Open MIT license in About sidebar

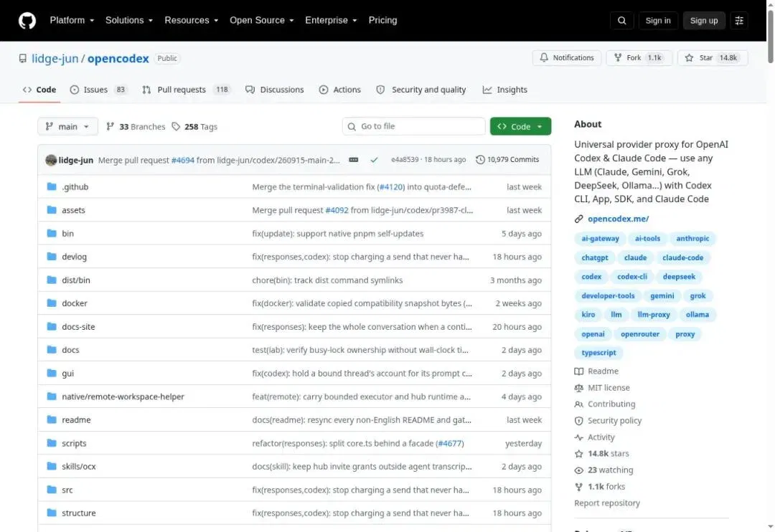[x=602, y=388]
